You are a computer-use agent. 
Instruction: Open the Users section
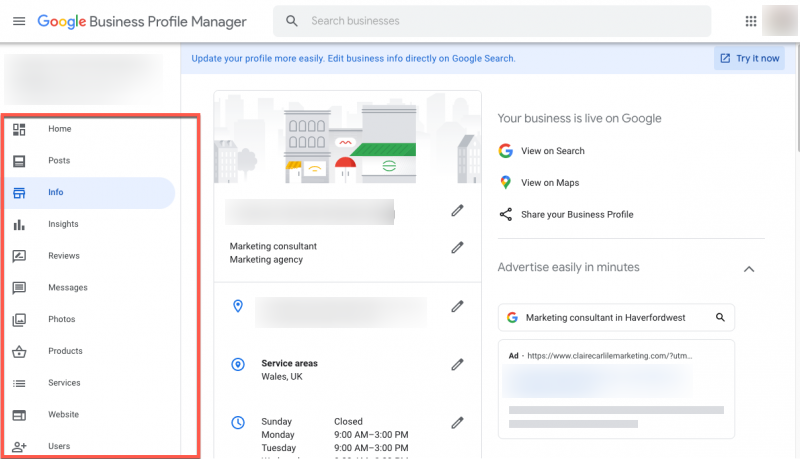59,446
